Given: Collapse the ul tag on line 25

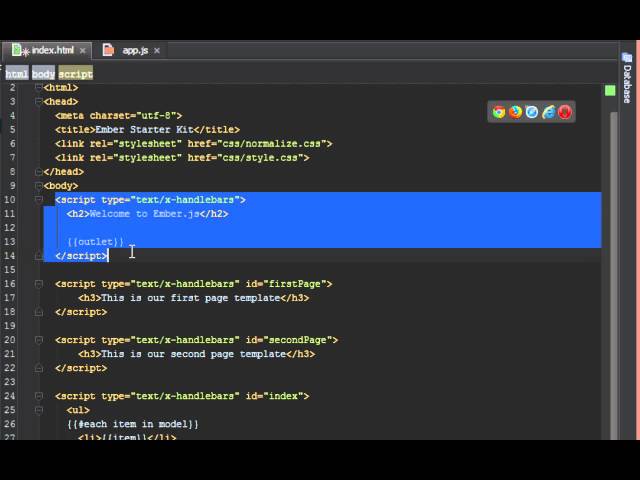Looking at the screenshot, I should point(38,410).
